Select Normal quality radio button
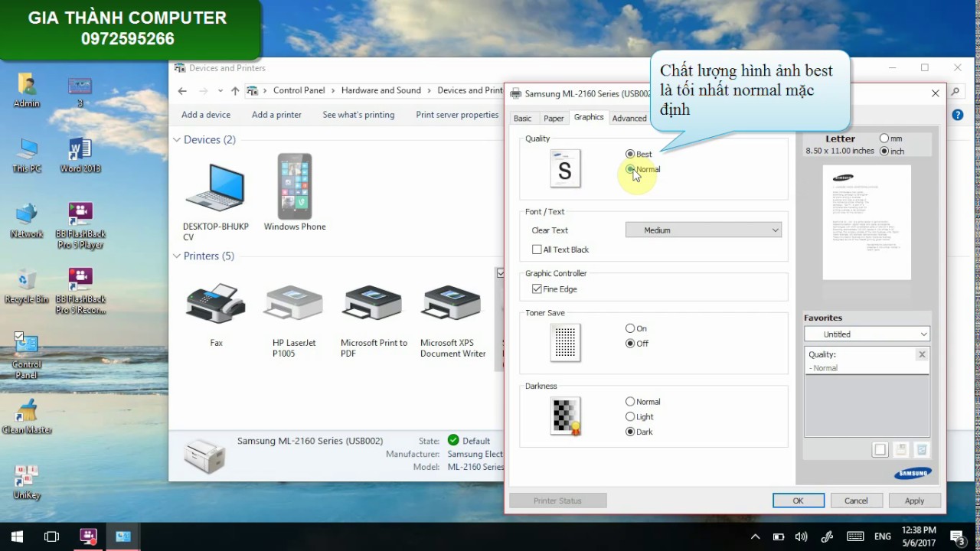Viewport: 980px width, 551px height. pyautogui.click(x=643, y=169)
